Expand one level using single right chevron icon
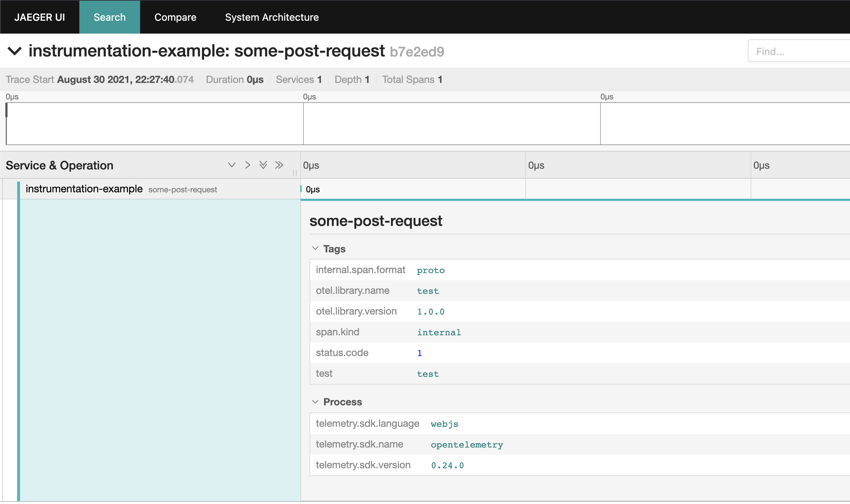The width and height of the screenshot is (850, 504). click(x=247, y=165)
